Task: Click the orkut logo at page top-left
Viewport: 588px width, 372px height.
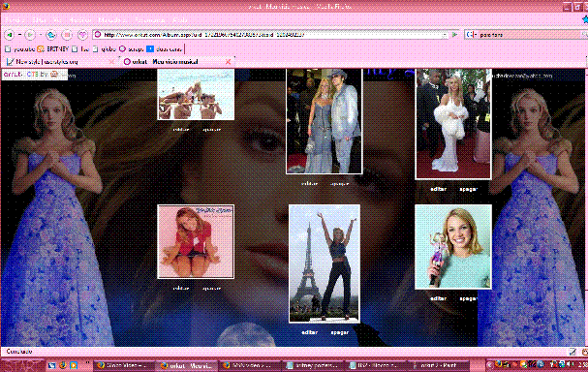Action: click(x=13, y=75)
